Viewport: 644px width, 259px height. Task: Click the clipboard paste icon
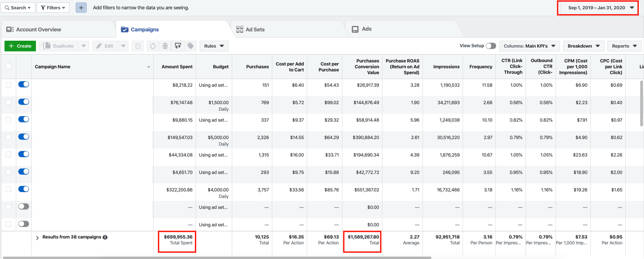tap(138, 46)
